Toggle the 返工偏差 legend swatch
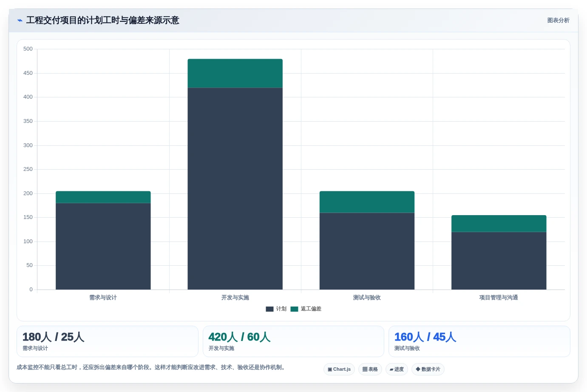 point(294,309)
